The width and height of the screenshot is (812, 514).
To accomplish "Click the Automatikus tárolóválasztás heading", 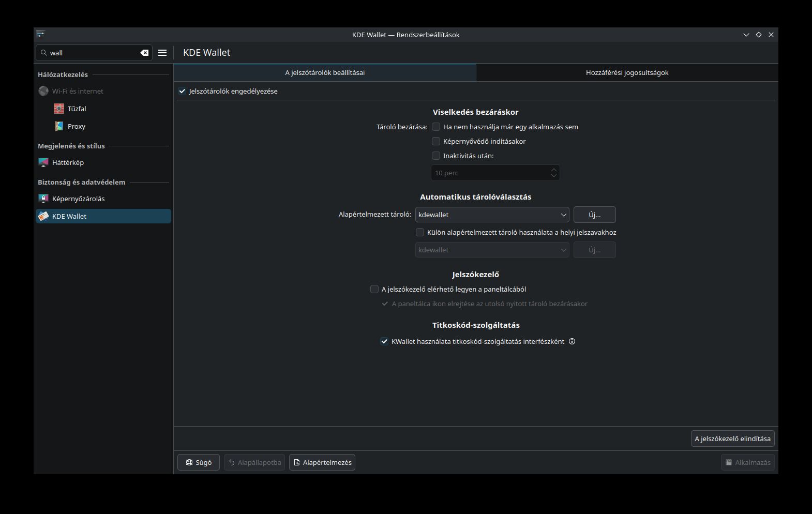I will 476,196.
